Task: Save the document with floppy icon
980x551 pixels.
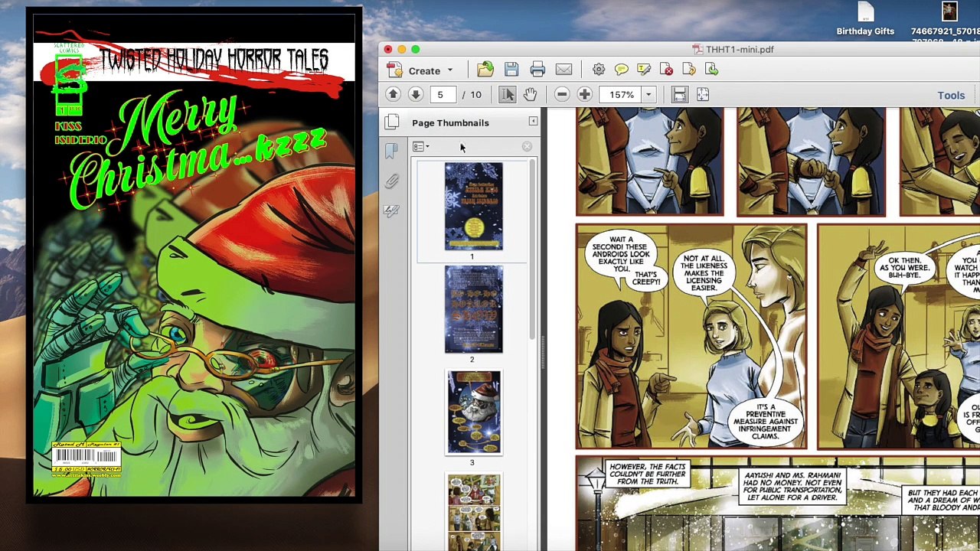Action: 511,70
